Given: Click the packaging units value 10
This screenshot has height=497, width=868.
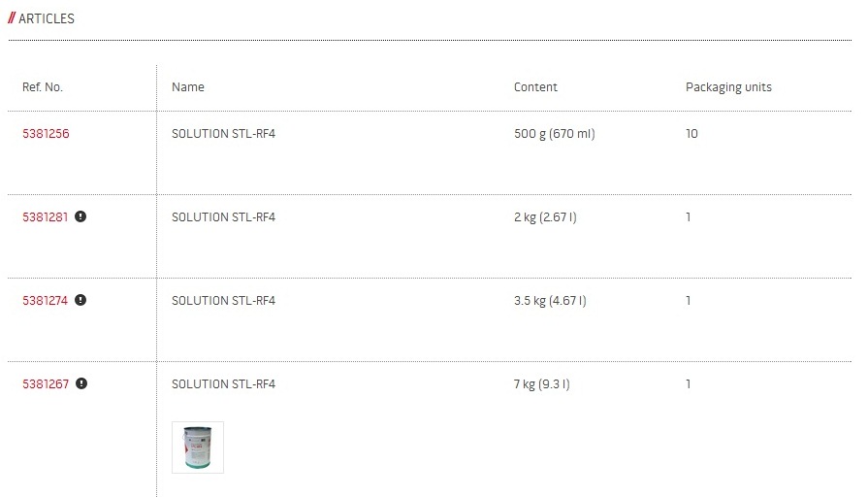Looking at the screenshot, I should [691, 134].
